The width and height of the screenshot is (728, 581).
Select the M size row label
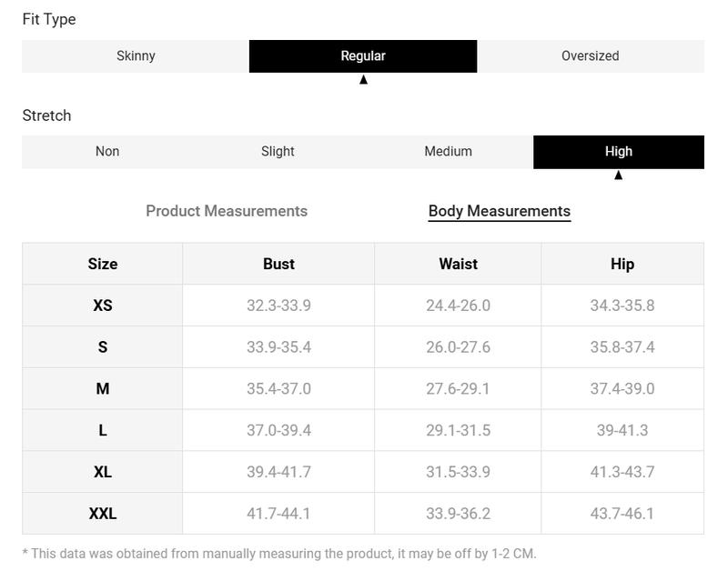[x=103, y=388]
